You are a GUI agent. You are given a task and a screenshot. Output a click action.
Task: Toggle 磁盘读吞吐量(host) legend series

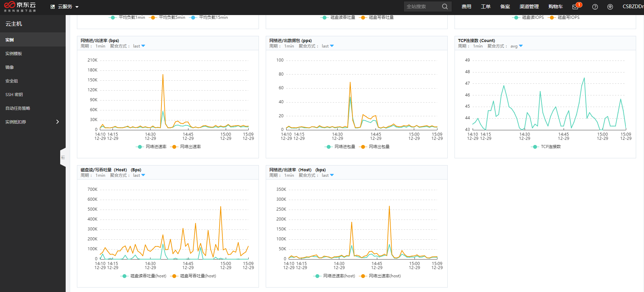(144, 276)
